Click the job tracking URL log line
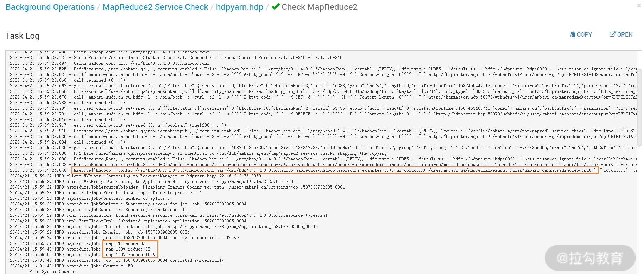Viewport: 644px width, 279px height. pos(164,227)
